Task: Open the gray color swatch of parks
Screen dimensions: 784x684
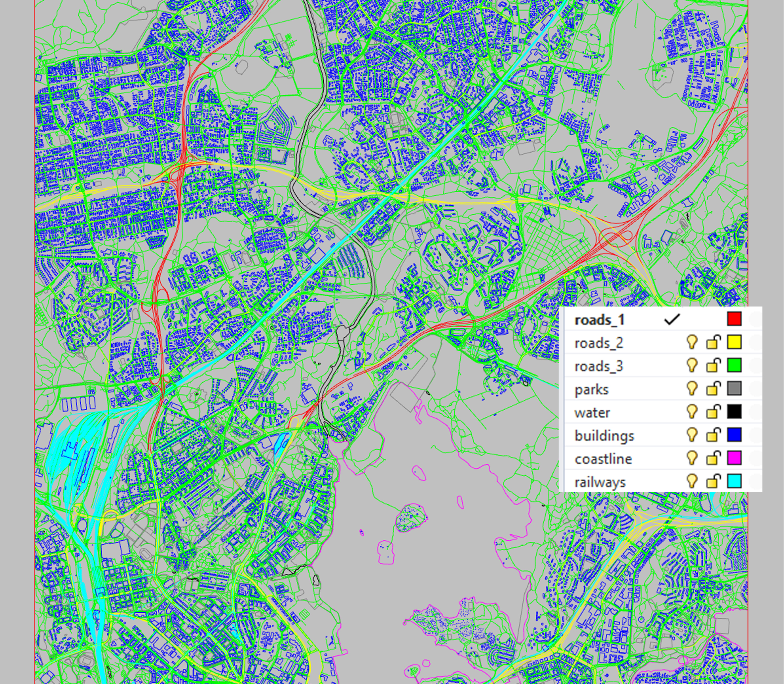Action: tap(734, 388)
